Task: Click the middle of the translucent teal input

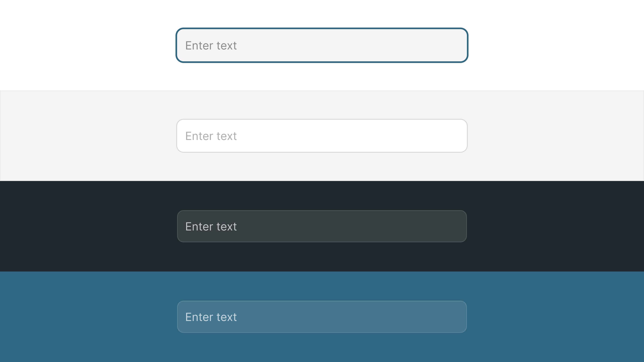Action: (x=322, y=317)
